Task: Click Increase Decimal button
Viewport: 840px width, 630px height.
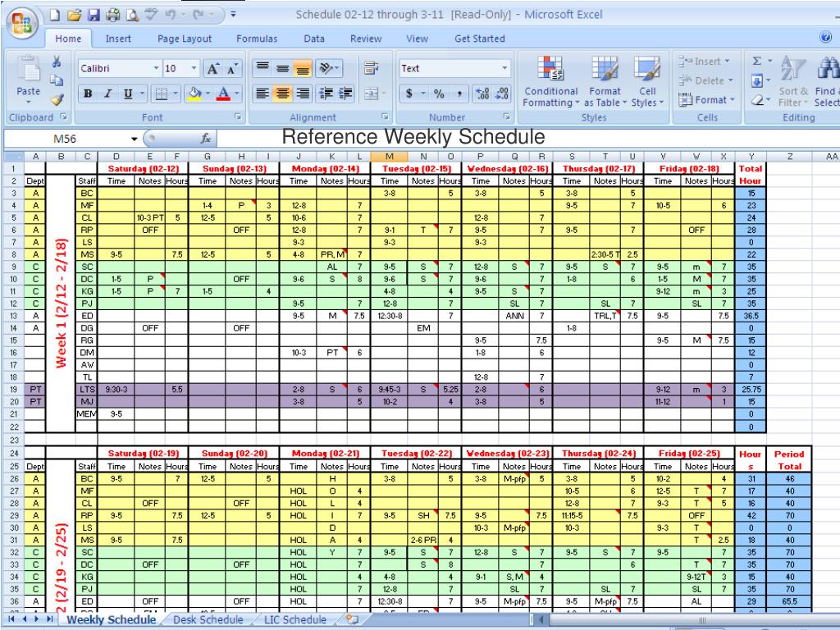Action: click(482, 94)
